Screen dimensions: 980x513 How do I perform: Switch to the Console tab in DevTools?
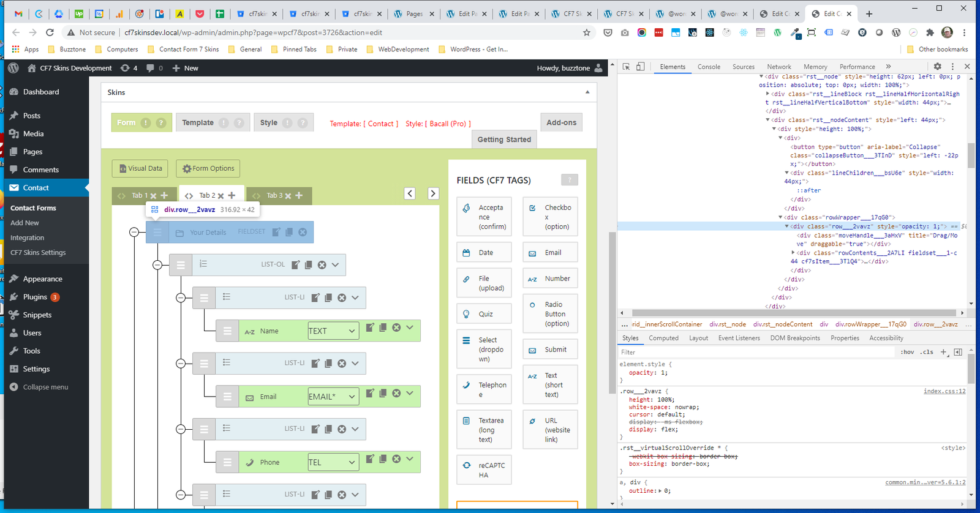[x=709, y=67]
